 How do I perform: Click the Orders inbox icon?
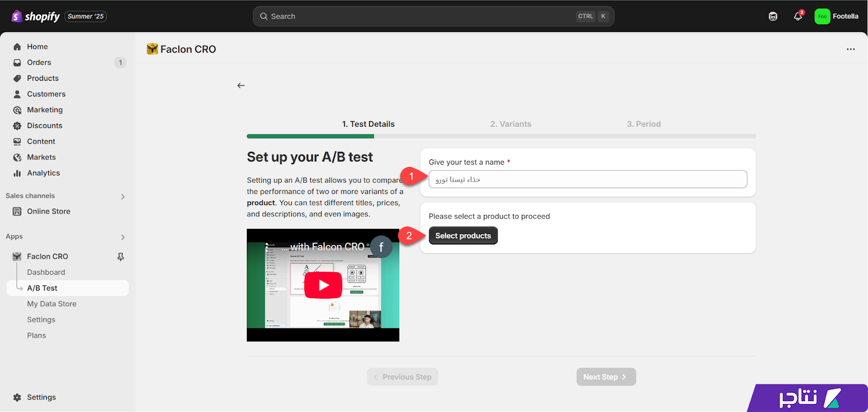coord(17,62)
